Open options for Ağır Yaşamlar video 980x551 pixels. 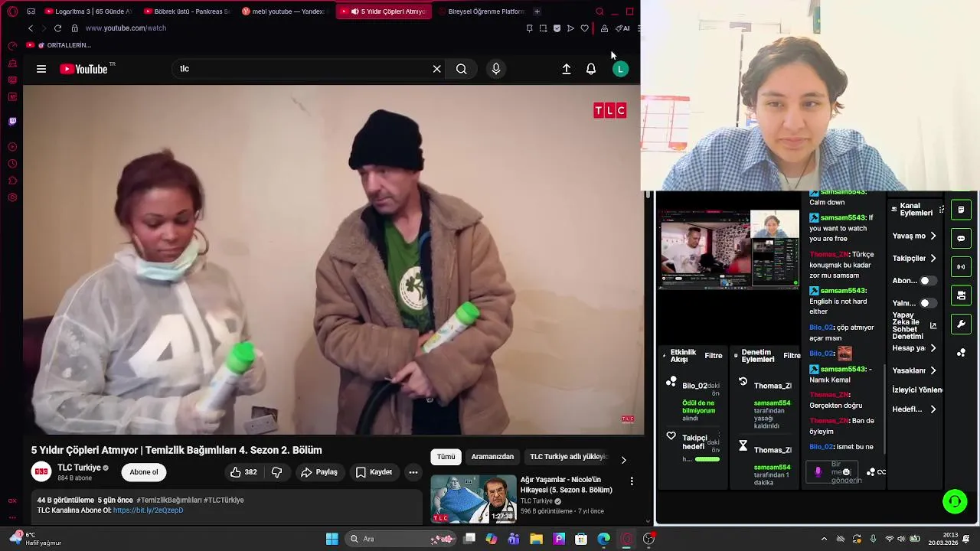632,481
